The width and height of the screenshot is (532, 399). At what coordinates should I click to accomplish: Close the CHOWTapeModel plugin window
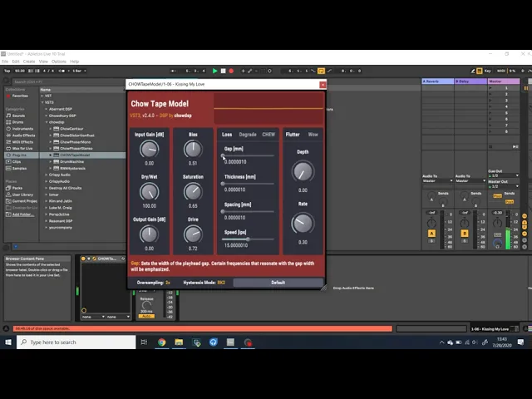point(323,85)
